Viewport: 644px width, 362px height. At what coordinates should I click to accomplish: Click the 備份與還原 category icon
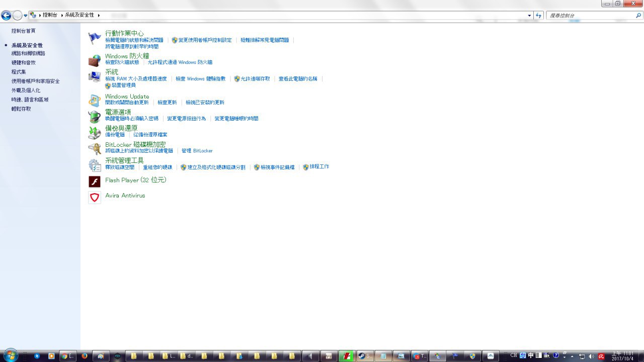[x=95, y=133]
